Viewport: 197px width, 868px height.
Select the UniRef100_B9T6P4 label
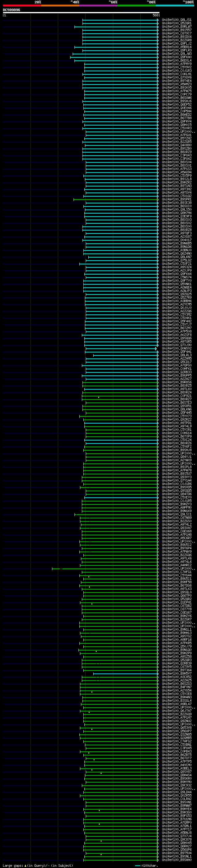177,548
